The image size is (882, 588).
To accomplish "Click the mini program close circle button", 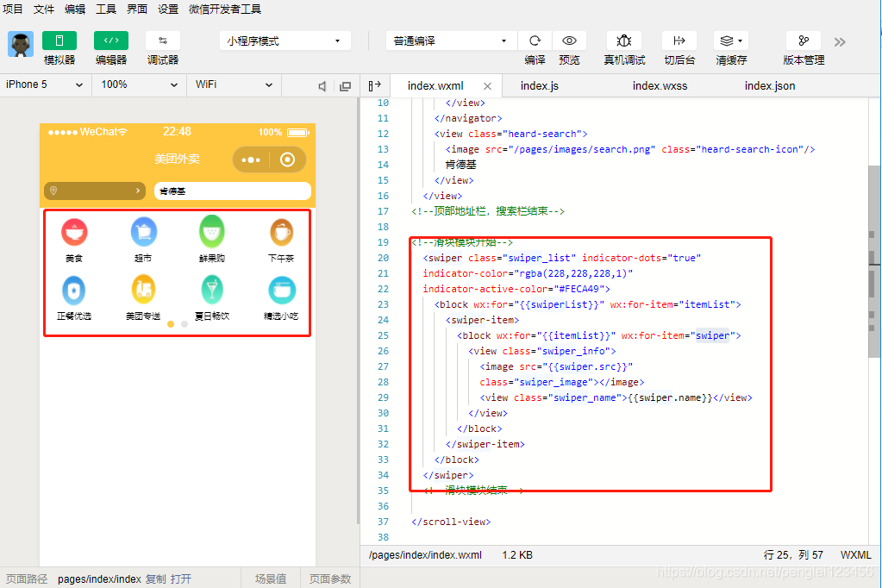I will coord(287,160).
